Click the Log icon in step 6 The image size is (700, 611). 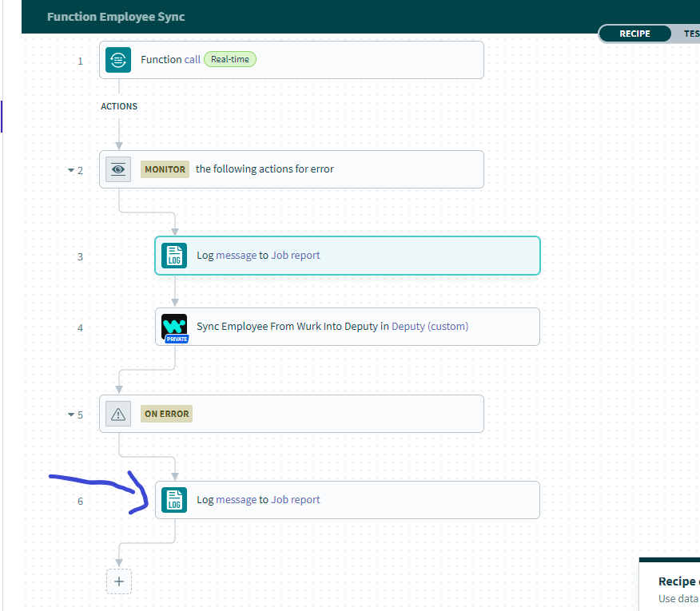pyautogui.click(x=174, y=500)
